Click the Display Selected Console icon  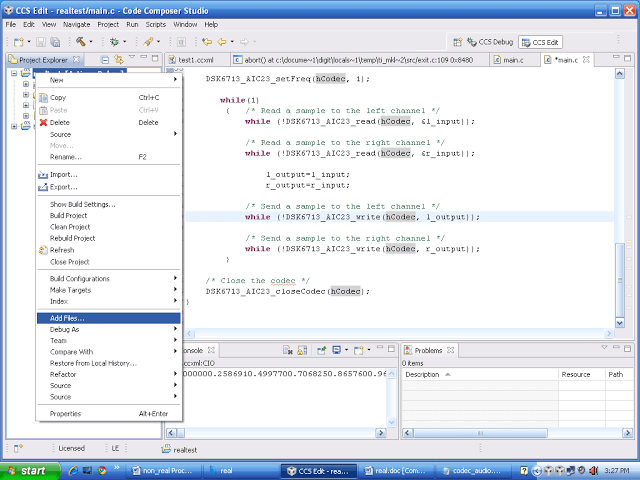[x=336, y=350]
